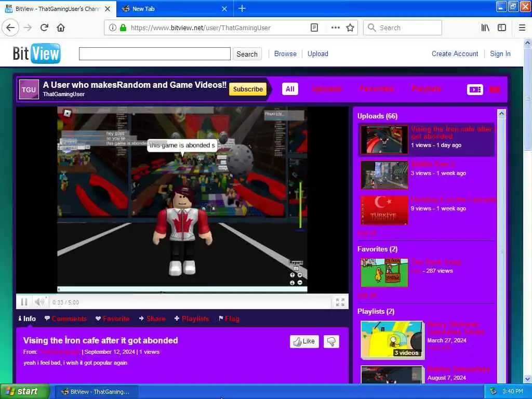Open the browser Home page icon
532x399 pixels.
[61, 28]
